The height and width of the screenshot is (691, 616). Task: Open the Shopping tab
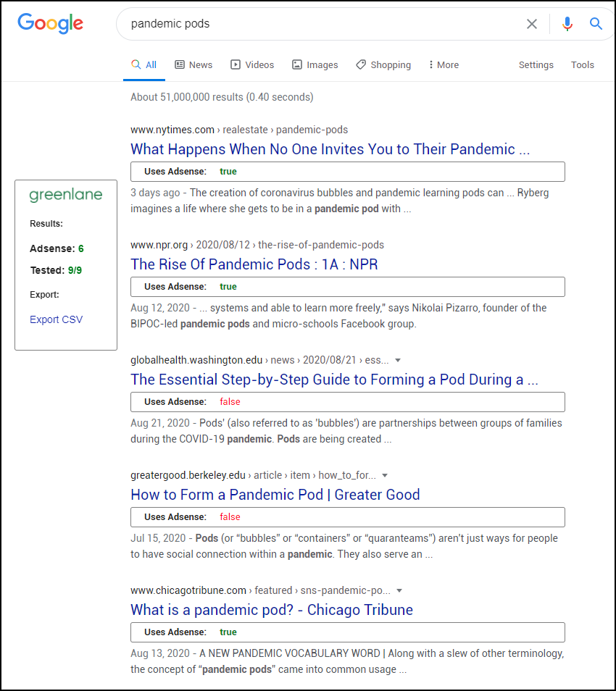coord(383,64)
